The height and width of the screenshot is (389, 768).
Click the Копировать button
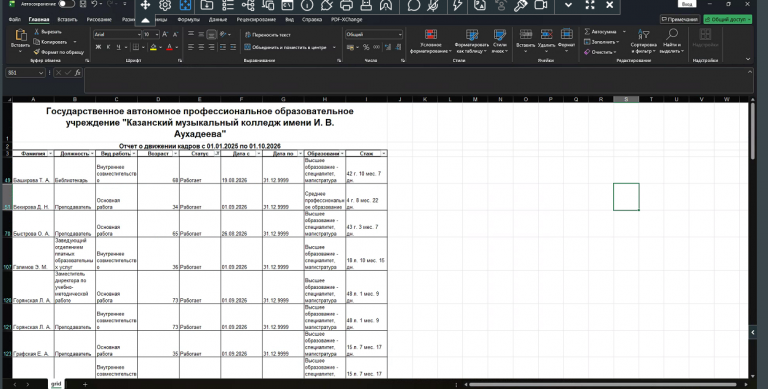(x=50, y=42)
